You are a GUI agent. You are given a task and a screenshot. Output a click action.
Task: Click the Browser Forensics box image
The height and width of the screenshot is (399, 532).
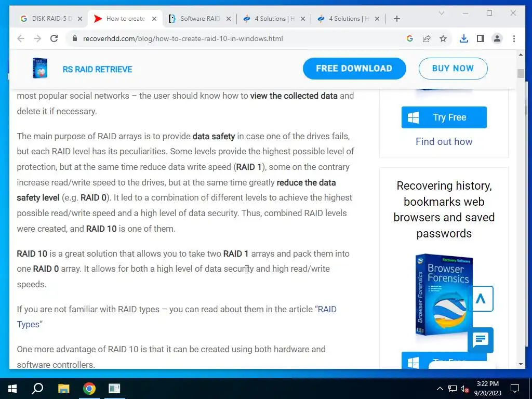tap(444, 295)
